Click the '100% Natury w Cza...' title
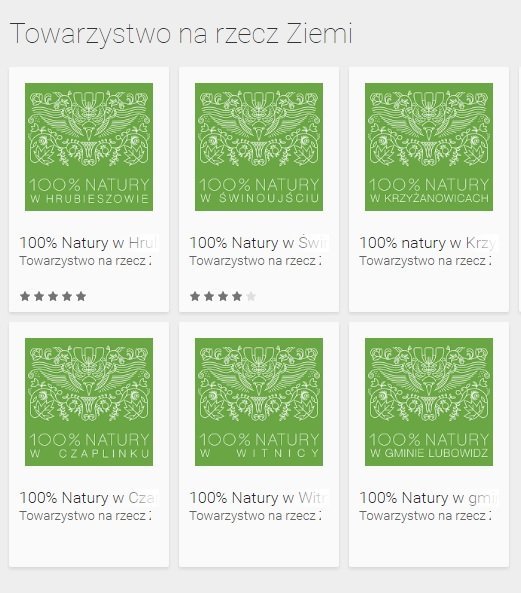This screenshot has height=593, width=521. [88, 497]
